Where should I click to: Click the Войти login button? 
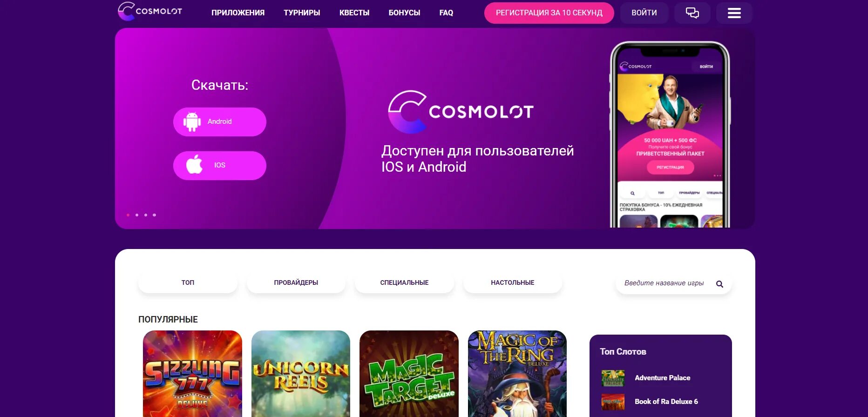644,13
